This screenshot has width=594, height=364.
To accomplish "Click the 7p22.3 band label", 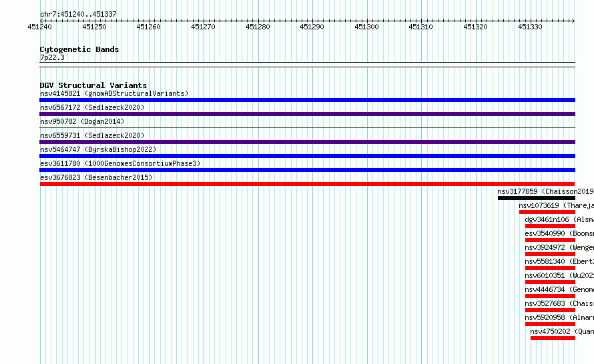I will pyautogui.click(x=52, y=57).
